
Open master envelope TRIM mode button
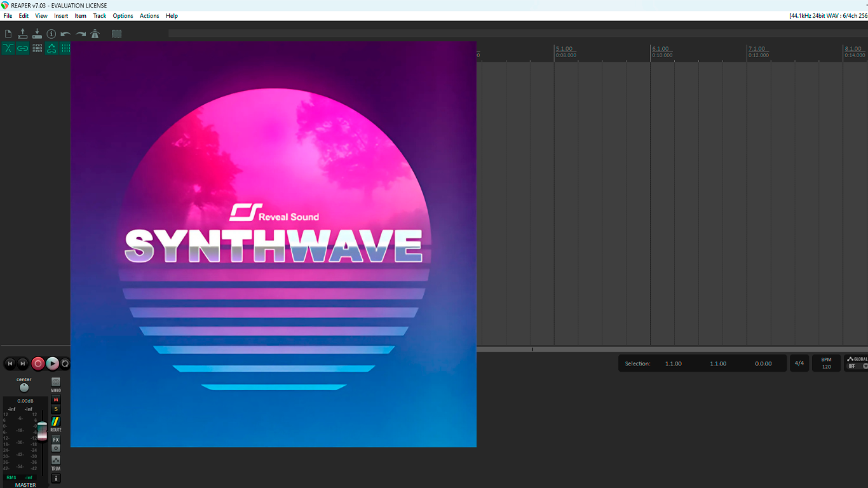coord(56,460)
